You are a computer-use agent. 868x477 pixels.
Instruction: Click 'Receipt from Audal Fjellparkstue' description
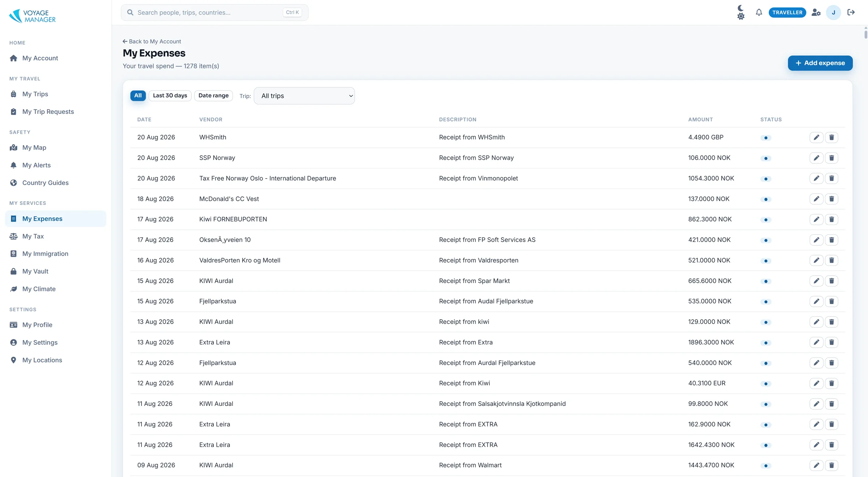486,301
